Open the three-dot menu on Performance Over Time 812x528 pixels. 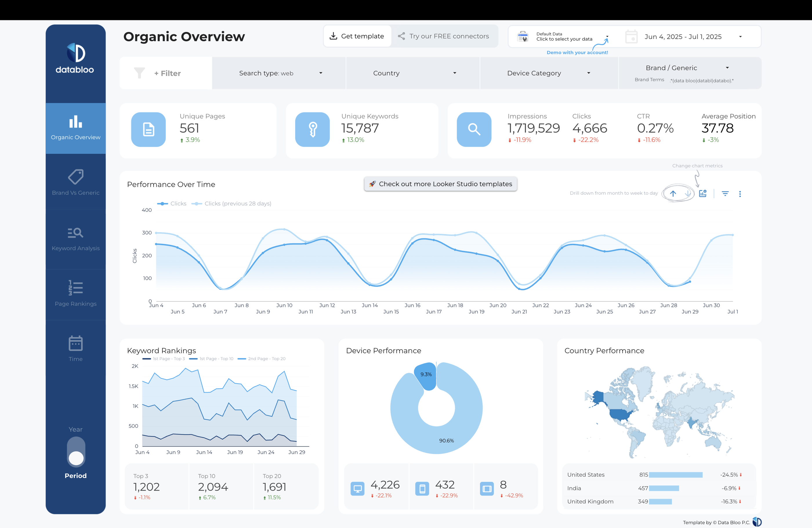coord(740,194)
